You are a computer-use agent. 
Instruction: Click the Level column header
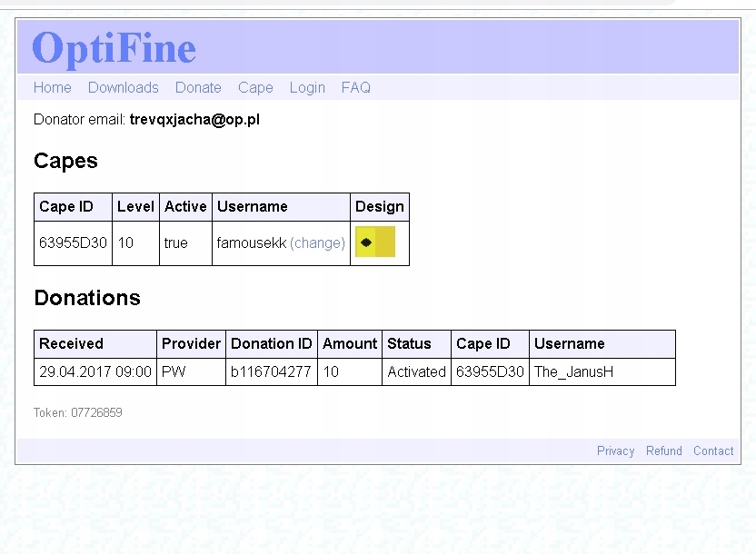[x=135, y=207]
